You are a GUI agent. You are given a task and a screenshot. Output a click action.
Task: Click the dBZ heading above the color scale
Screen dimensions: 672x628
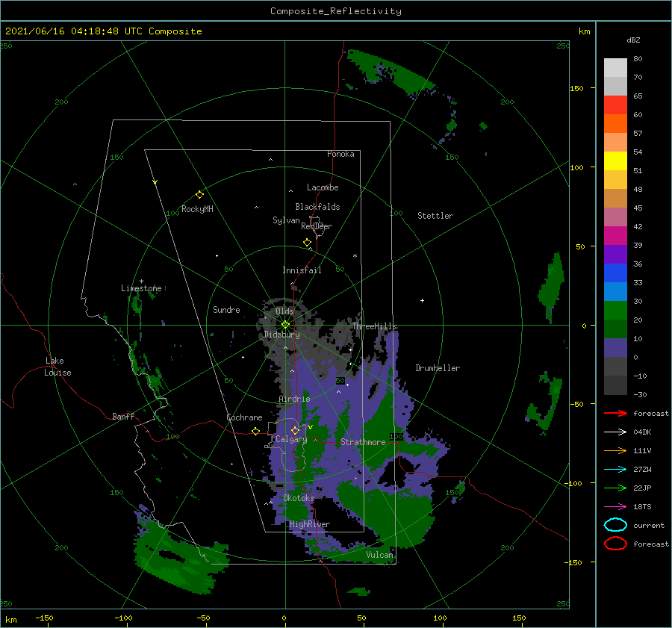click(x=633, y=40)
